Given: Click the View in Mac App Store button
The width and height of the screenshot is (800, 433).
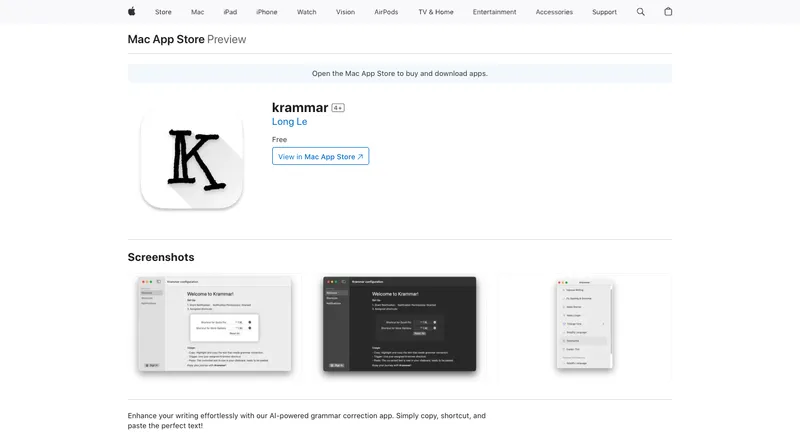Looking at the screenshot, I should (320, 156).
